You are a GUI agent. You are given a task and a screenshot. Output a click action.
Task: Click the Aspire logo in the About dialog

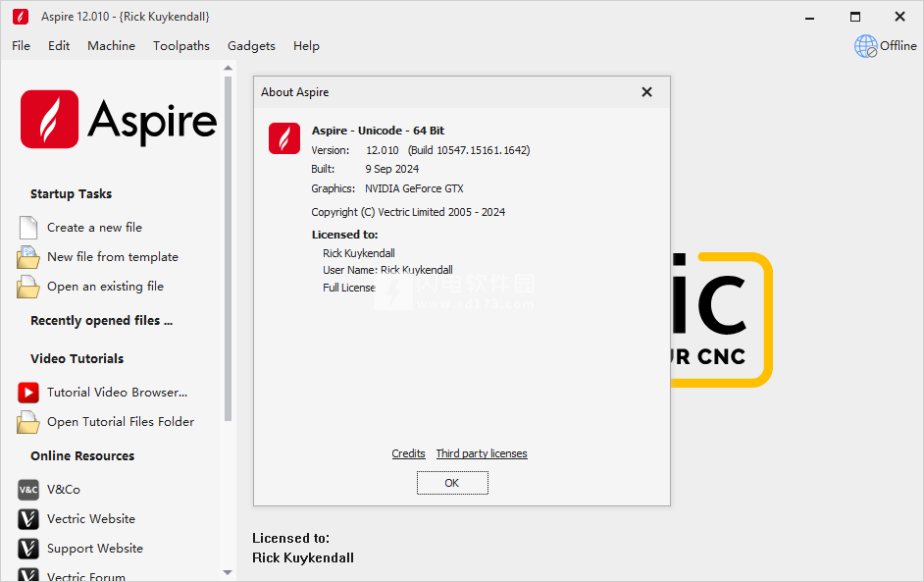284,138
